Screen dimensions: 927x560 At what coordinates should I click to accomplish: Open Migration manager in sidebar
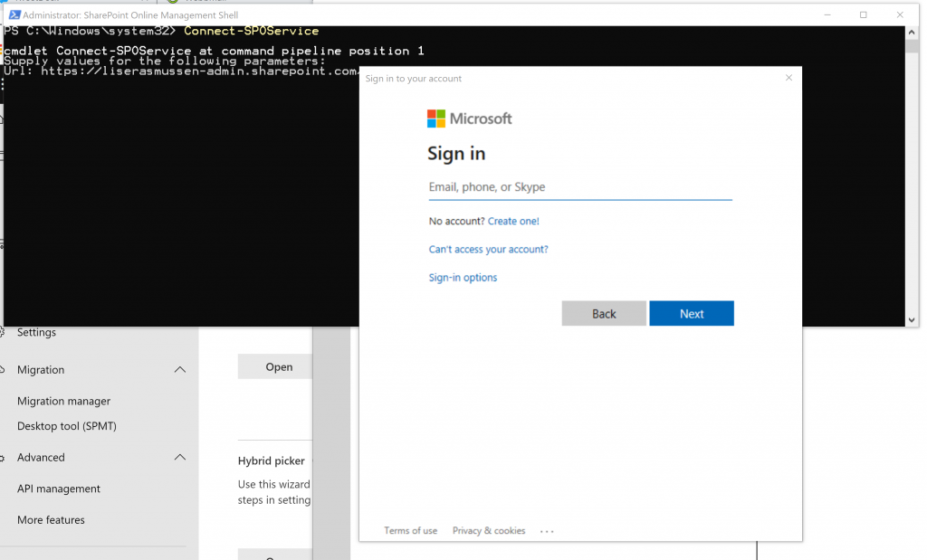(64, 401)
